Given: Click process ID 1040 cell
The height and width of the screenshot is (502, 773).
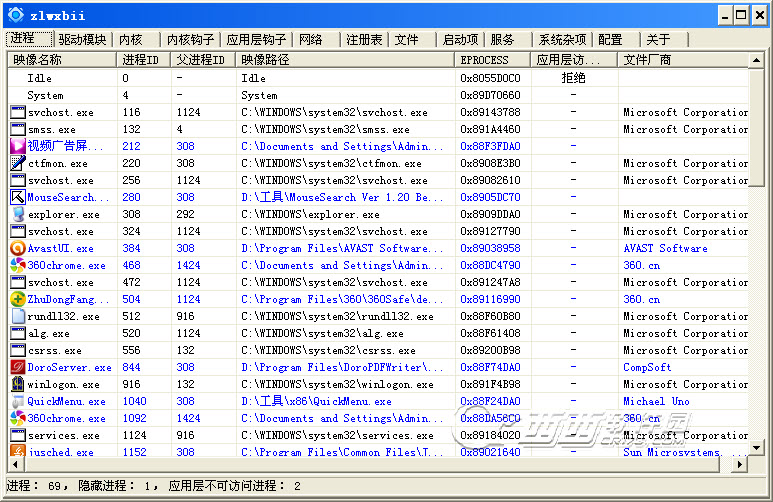Looking at the screenshot, I should coord(135,401).
